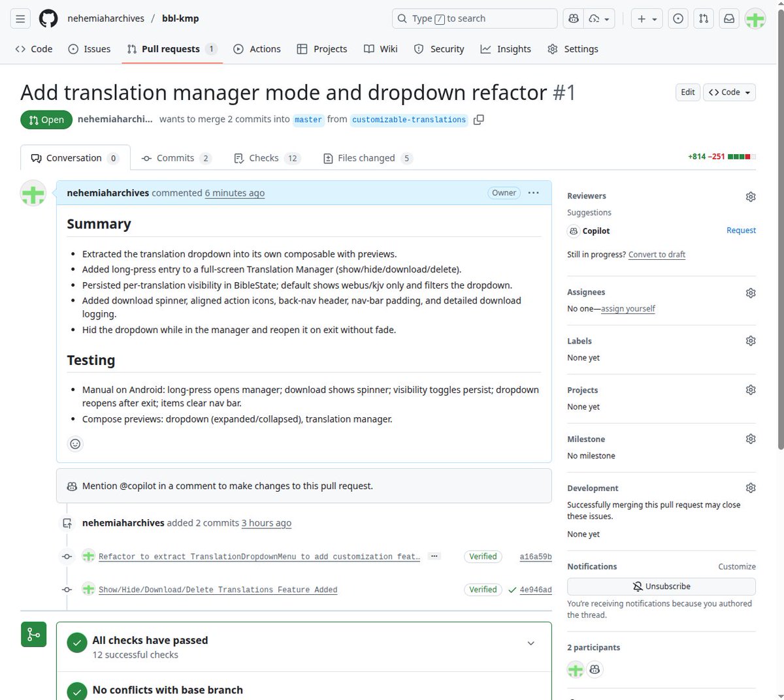This screenshot has width=784, height=700.
Task: Click the Unsubscribe button
Action: [661, 586]
